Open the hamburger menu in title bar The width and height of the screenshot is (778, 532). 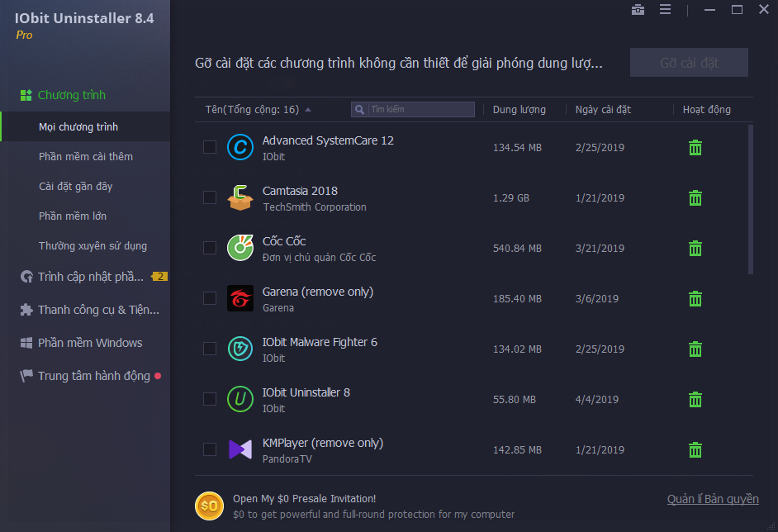tap(665, 10)
